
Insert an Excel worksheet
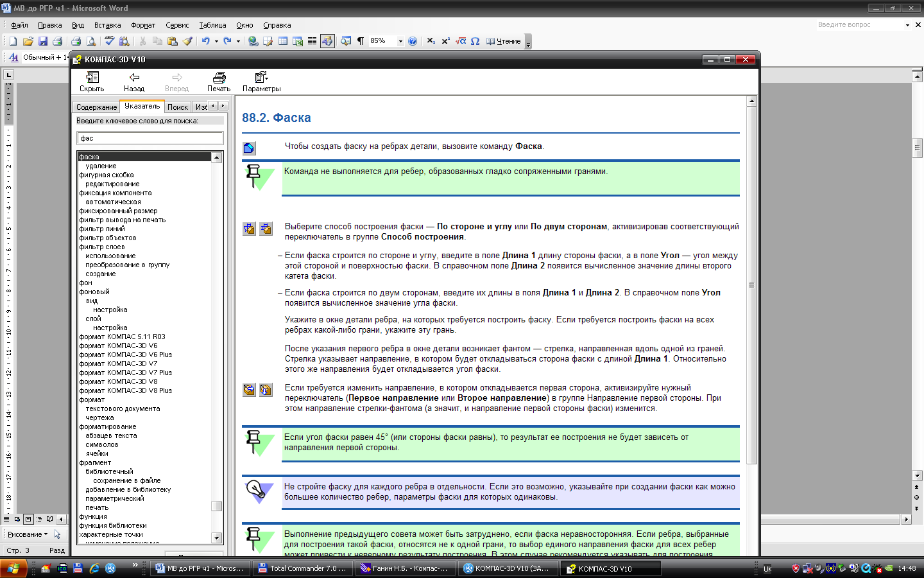298,41
